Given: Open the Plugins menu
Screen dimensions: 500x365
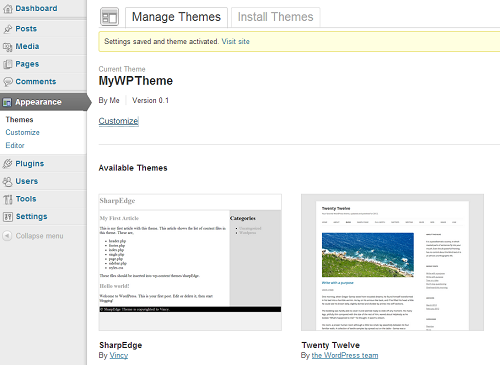Looking at the screenshot, I should click(30, 164).
